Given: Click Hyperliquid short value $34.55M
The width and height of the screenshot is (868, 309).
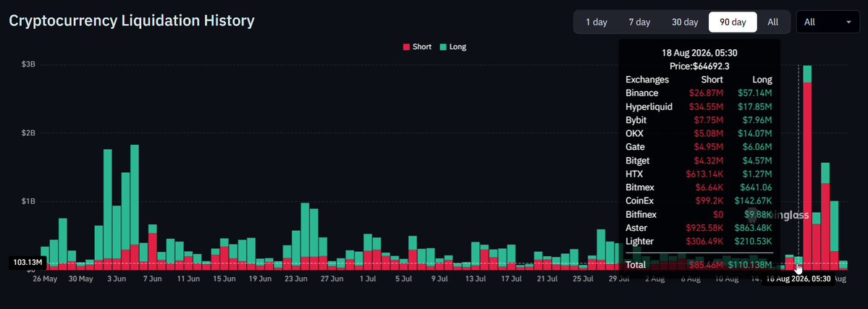Looking at the screenshot, I should coord(706,106).
